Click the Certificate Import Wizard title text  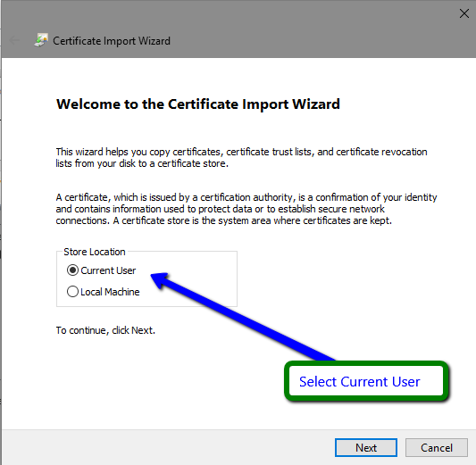(x=112, y=41)
